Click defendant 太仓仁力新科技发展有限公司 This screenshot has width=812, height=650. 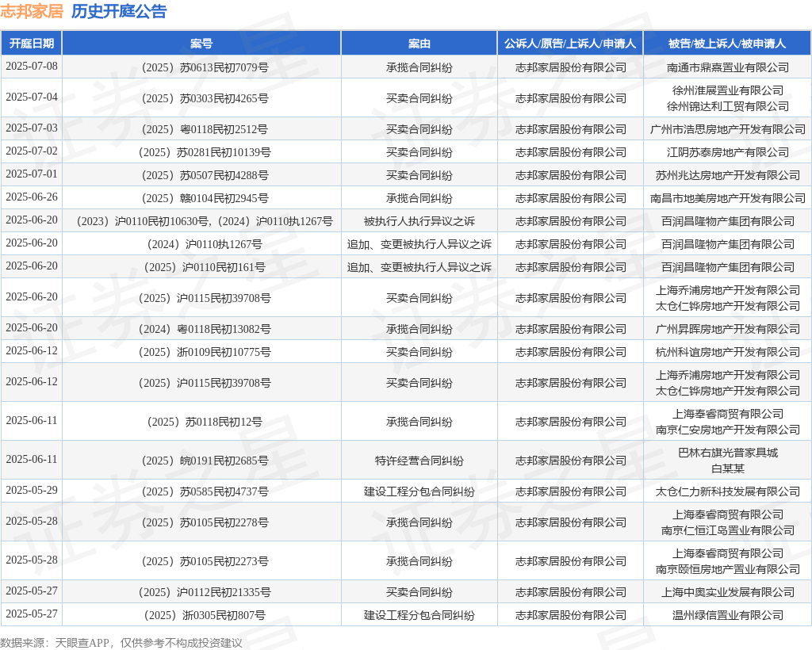[x=728, y=491]
